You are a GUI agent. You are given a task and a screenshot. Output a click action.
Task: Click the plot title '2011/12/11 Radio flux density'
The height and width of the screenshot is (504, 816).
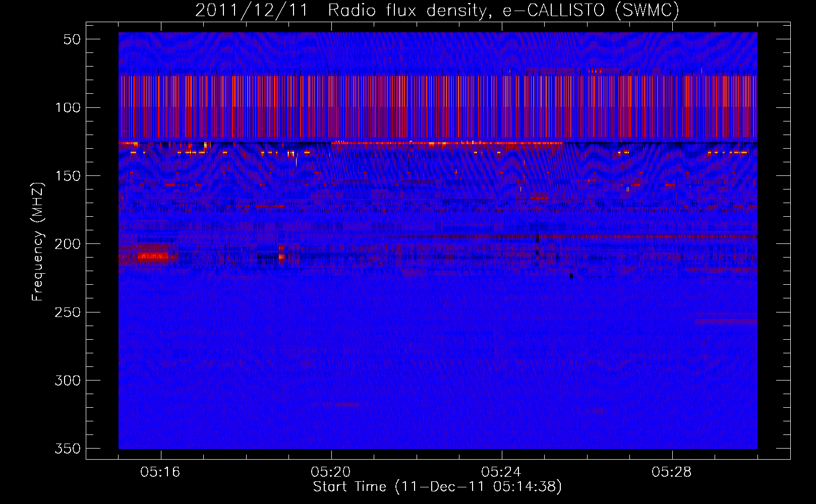coord(437,11)
